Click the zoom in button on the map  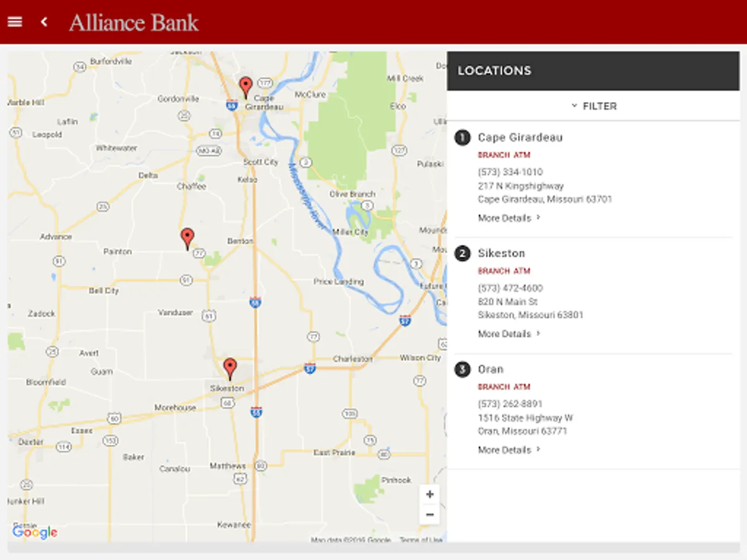click(430, 493)
